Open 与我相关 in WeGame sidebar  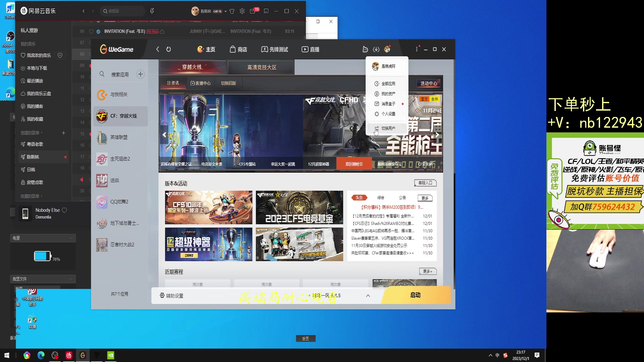[x=121, y=95]
